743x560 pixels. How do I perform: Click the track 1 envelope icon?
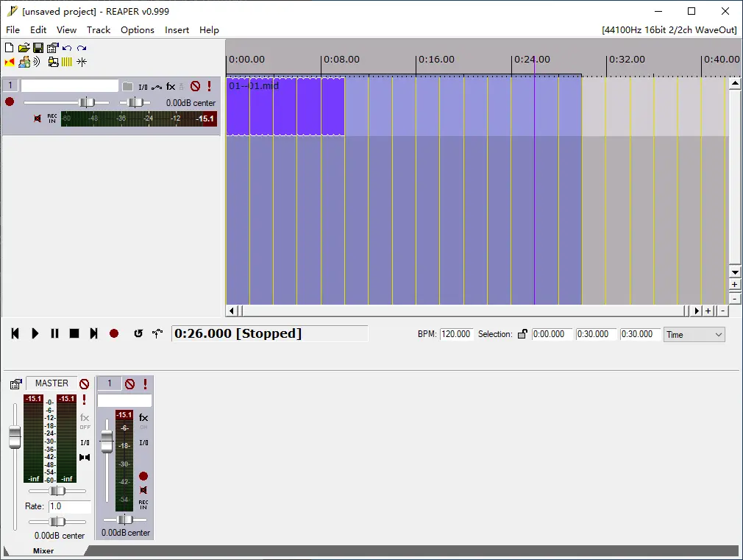click(x=157, y=87)
